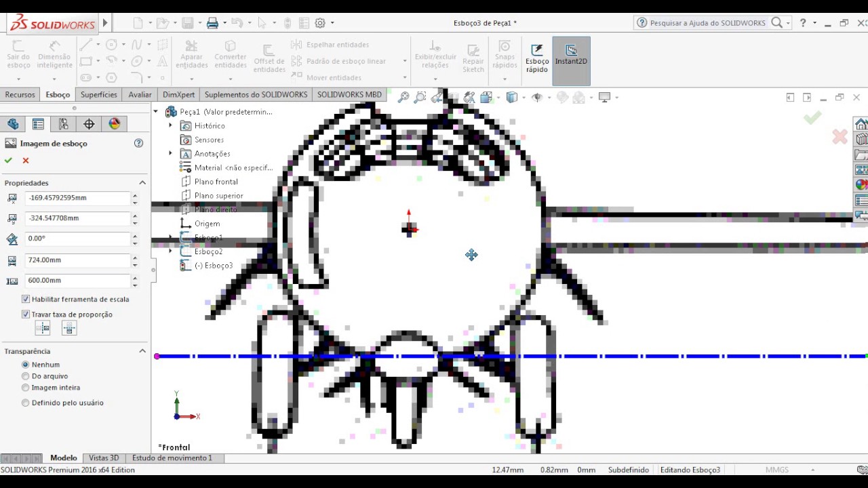
Task: Collapse the Transparência section
Action: 142,351
